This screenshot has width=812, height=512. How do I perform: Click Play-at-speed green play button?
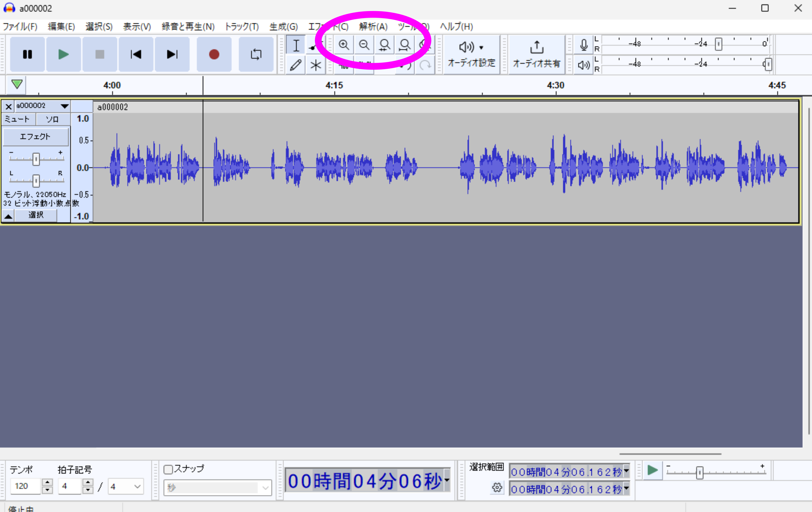point(652,470)
